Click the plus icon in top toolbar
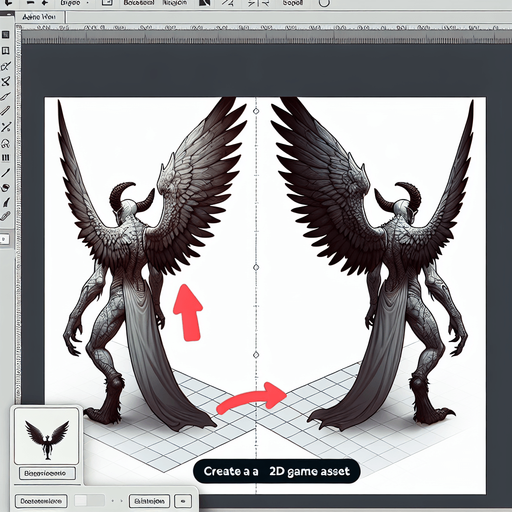This screenshot has width=512, height=512. pyautogui.click(x=44, y=3)
